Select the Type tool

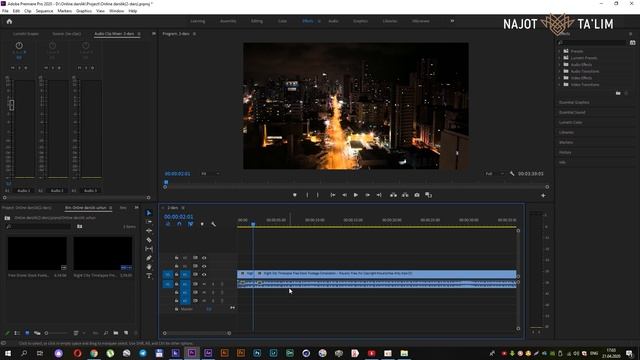pos(149,276)
